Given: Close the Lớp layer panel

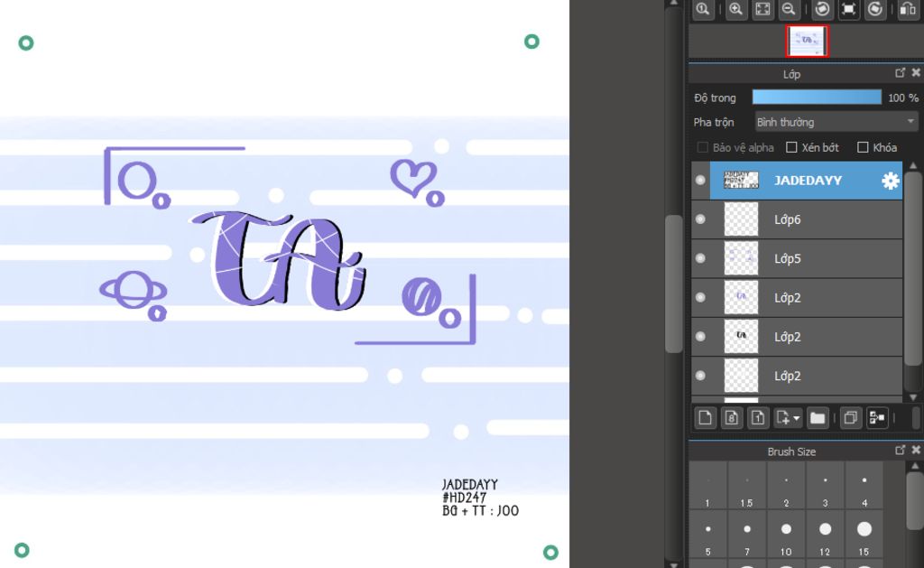Looking at the screenshot, I should click(x=916, y=72).
